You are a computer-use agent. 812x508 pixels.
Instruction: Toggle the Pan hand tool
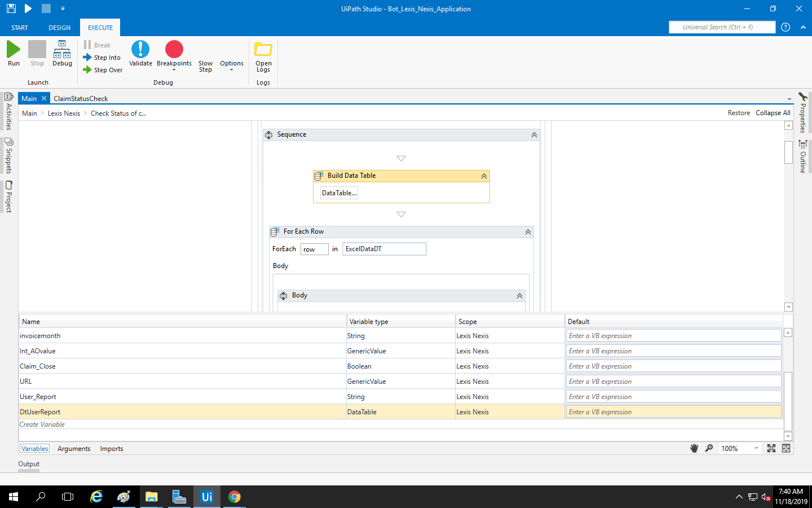click(x=694, y=448)
